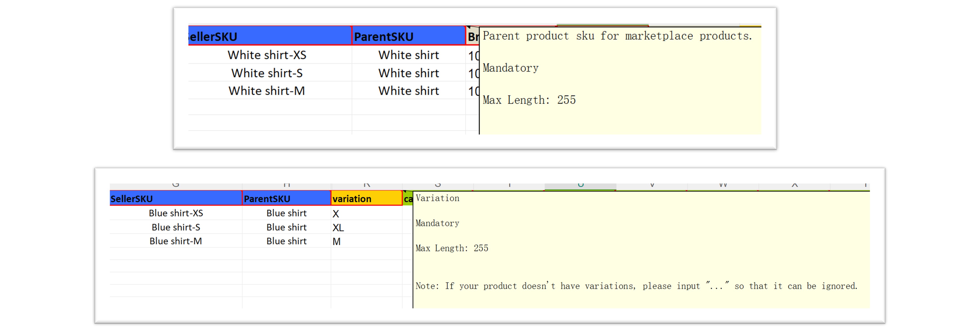Viewport: 980px width, 328px height.
Task: Click ParentSKU 'White shirt' in White shirt-M row
Action: click(409, 90)
